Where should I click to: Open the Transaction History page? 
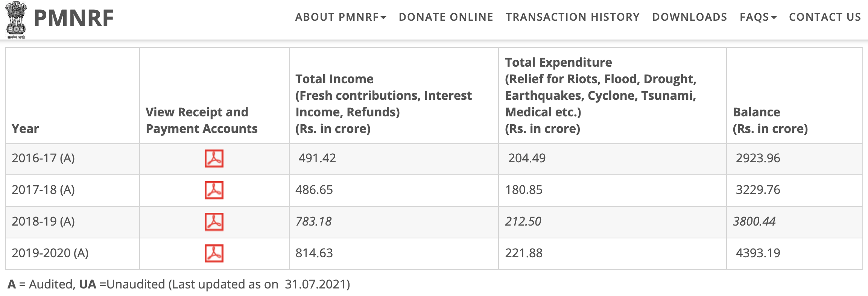click(x=572, y=17)
